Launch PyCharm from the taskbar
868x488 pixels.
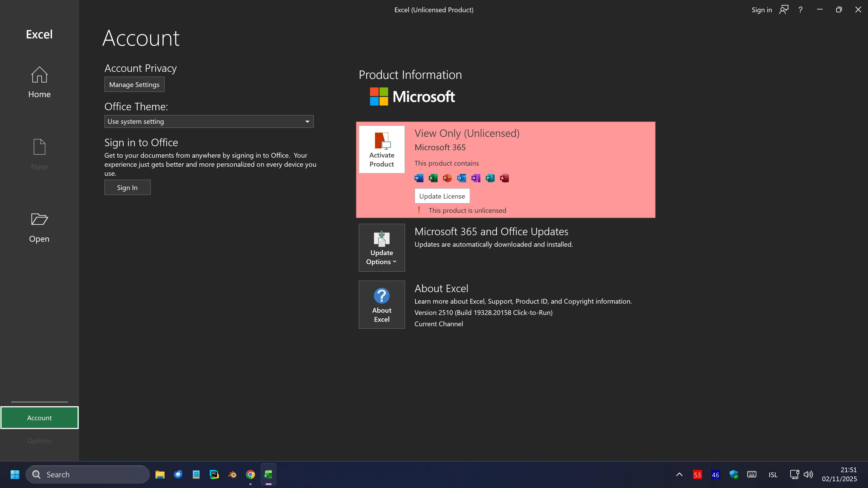click(214, 474)
